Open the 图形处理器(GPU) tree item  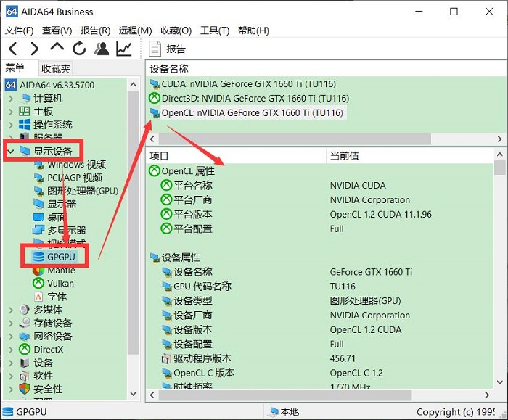(76, 191)
